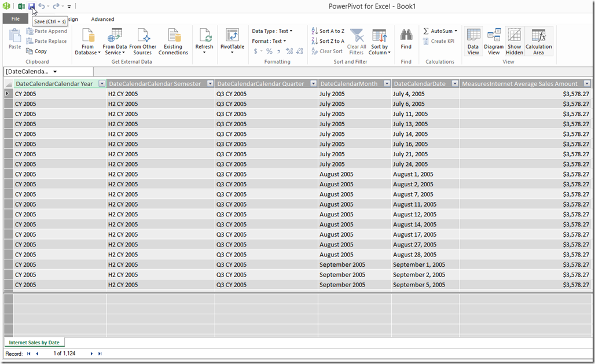595x364 pixels.
Task: Go to last record
Action: [100, 354]
